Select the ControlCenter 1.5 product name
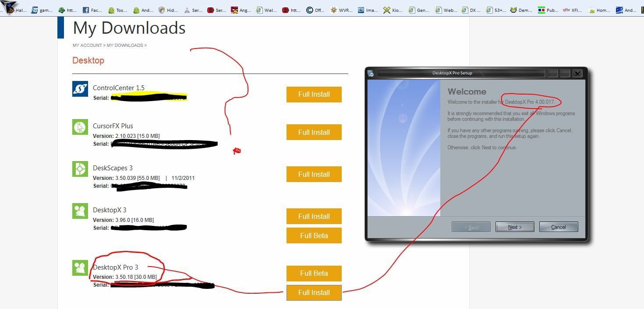The height and width of the screenshot is (309, 644). point(119,88)
